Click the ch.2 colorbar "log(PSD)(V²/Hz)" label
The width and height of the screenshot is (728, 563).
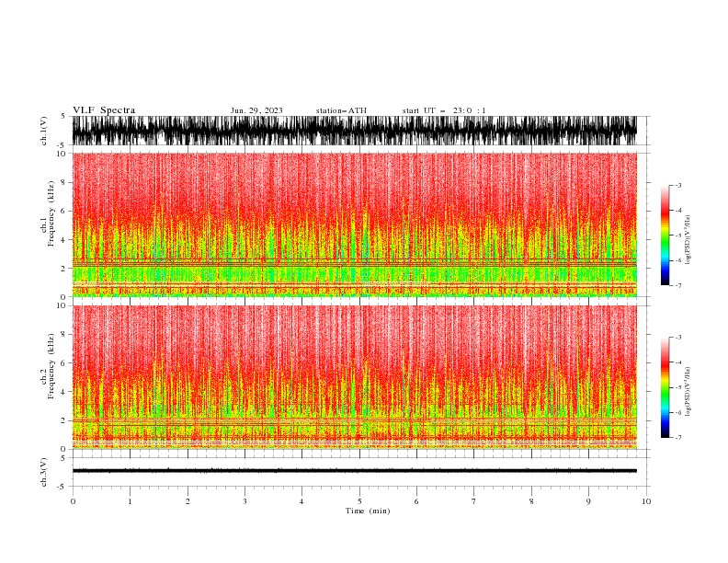[688, 392]
